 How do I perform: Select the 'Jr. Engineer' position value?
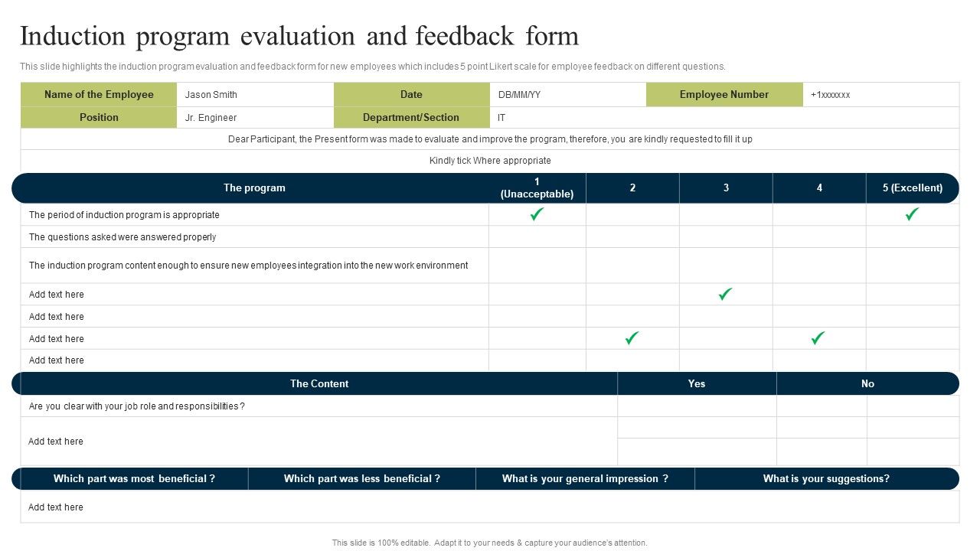211,118
